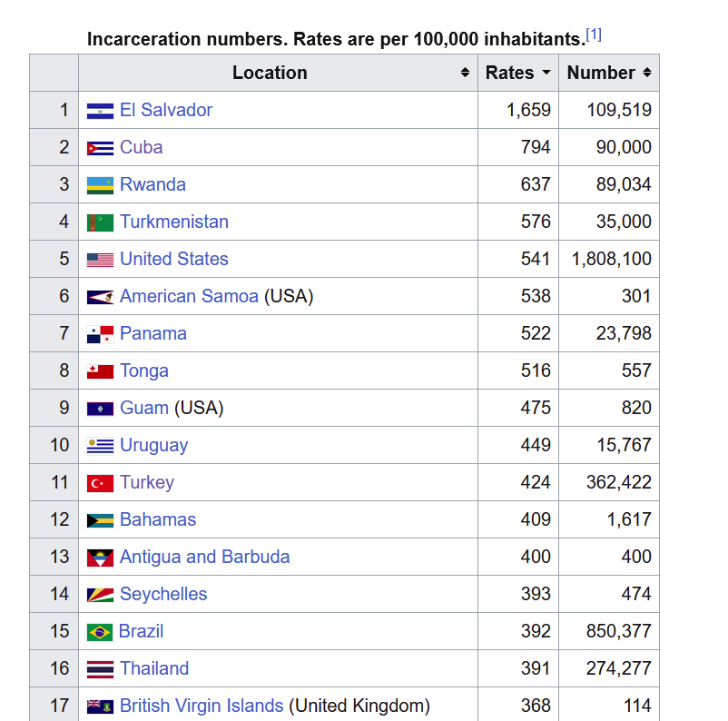Click the United States flag icon
Image resolution: width=728 pixels, height=721 pixels.
[100, 260]
